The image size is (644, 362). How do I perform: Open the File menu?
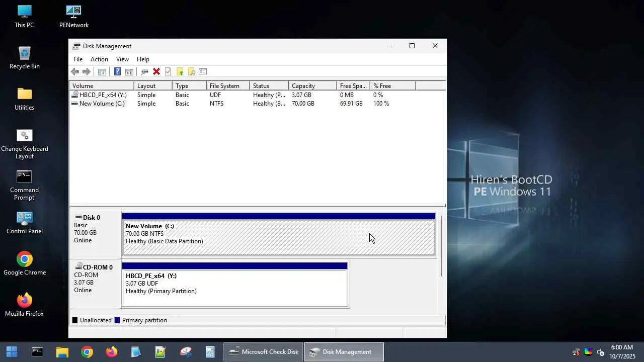(x=78, y=59)
